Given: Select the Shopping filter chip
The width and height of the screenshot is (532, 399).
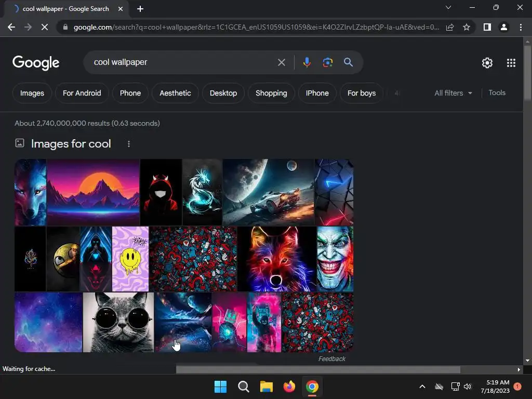Looking at the screenshot, I should click(x=271, y=93).
